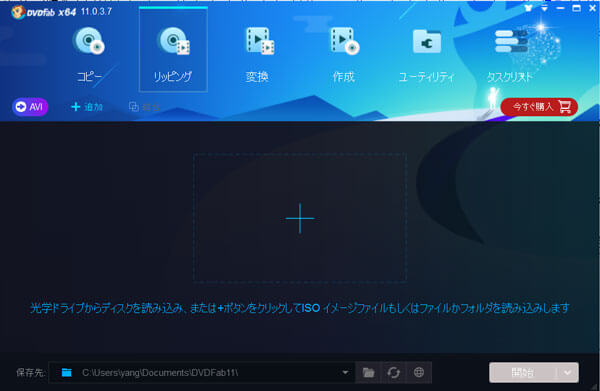This screenshot has width=600, height=391.
Task: Open the ユーティリティ (Utilities) module
Action: 427,54
